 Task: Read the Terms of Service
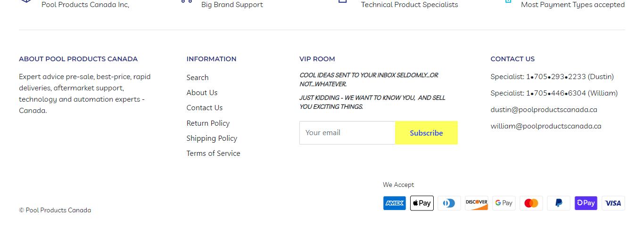213,153
